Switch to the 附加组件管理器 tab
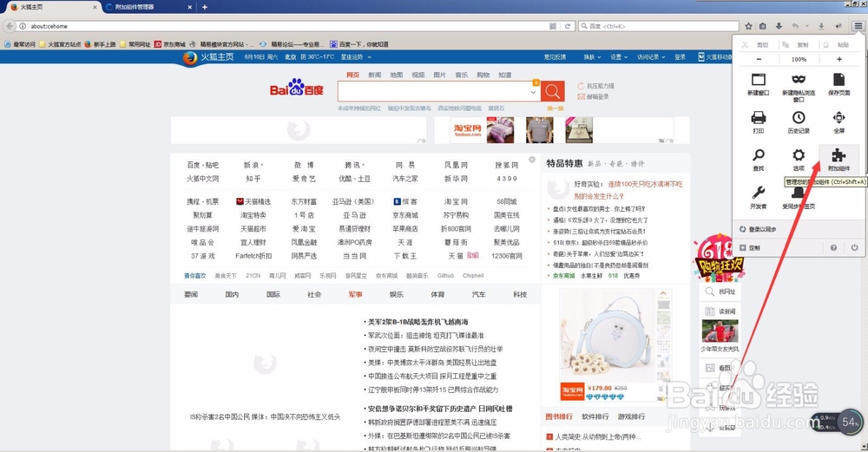Image resolution: width=868 pixels, height=452 pixels. (x=149, y=7)
